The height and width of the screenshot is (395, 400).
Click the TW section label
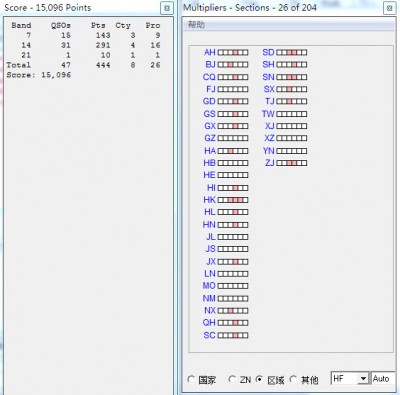pos(268,114)
